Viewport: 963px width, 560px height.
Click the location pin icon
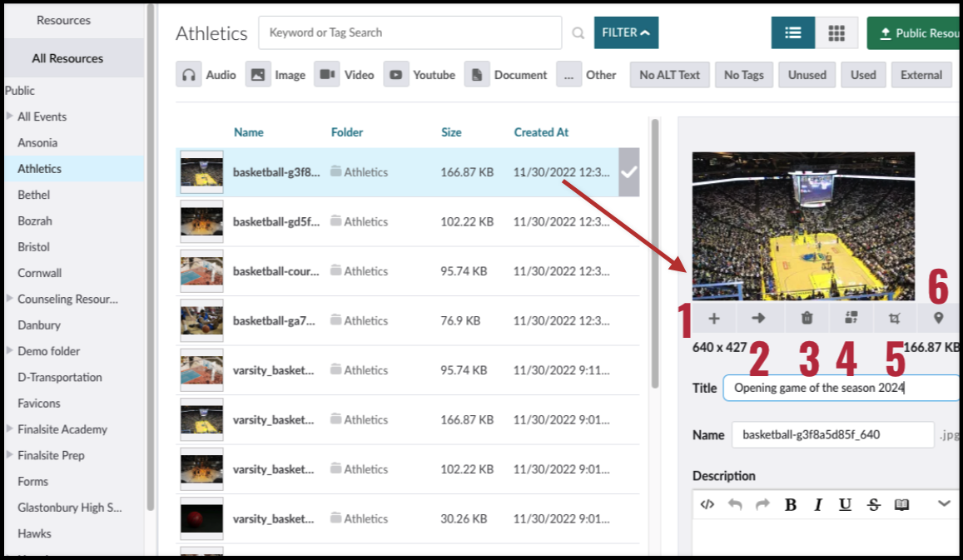pyautogui.click(x=938, y=318)
